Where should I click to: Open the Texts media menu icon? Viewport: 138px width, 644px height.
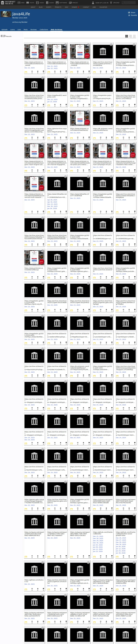tap(28, 3)
